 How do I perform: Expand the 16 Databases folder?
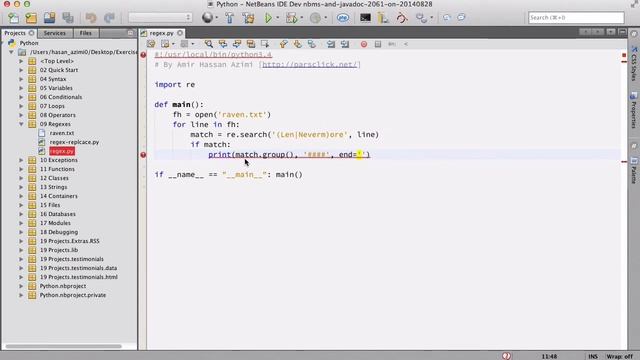coord(21,214)
